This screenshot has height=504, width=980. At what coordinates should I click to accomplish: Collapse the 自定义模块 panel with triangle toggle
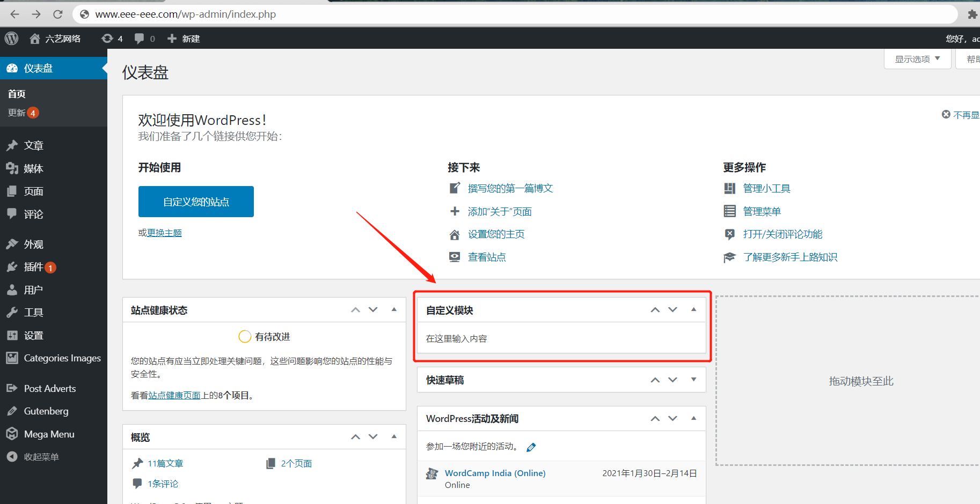(693, 310)
